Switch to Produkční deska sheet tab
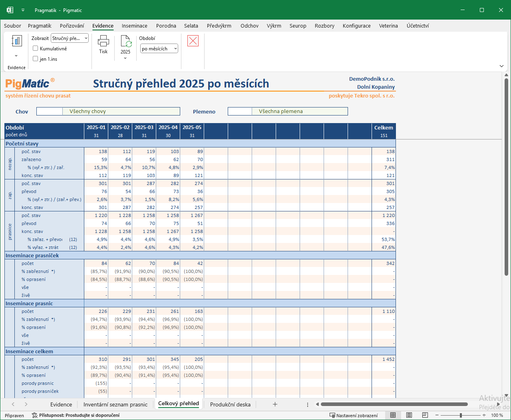Image resolution: width=511 pixels, height=420 pixels. (230, 404)
